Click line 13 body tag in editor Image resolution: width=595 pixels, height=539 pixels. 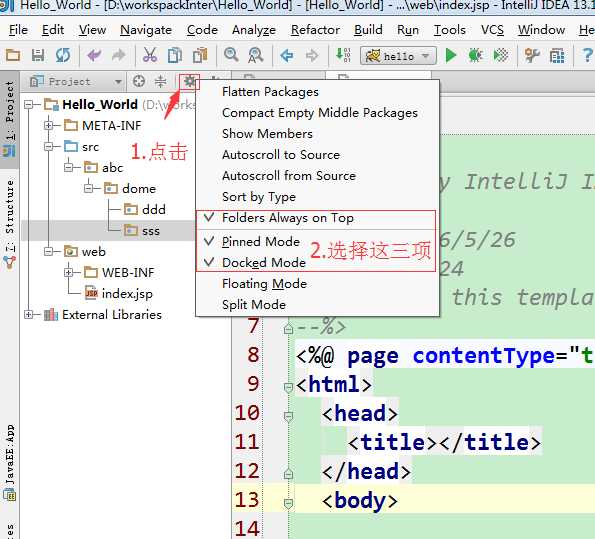(360, 500)
